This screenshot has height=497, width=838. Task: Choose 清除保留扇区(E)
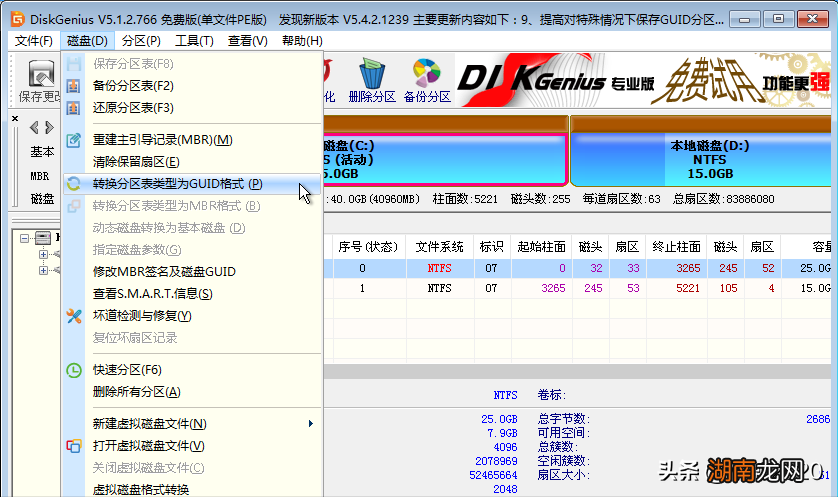pos(192,162)
